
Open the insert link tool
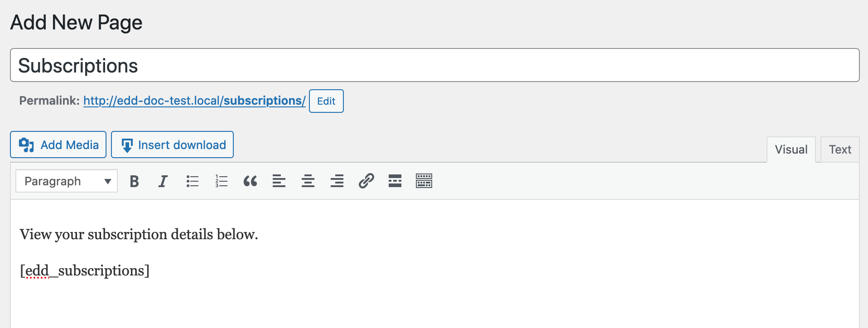click(x=366, y=181)
